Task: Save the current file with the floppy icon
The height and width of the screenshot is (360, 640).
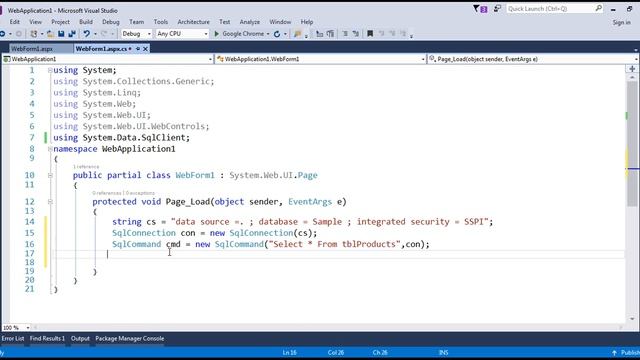Action: tap(61, 34)
